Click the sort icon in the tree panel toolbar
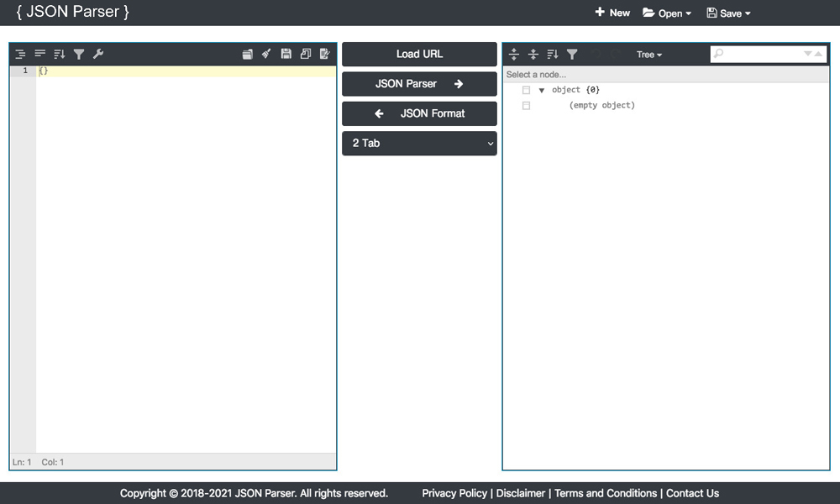Screen dimensions: 840x504 point(553,55)
